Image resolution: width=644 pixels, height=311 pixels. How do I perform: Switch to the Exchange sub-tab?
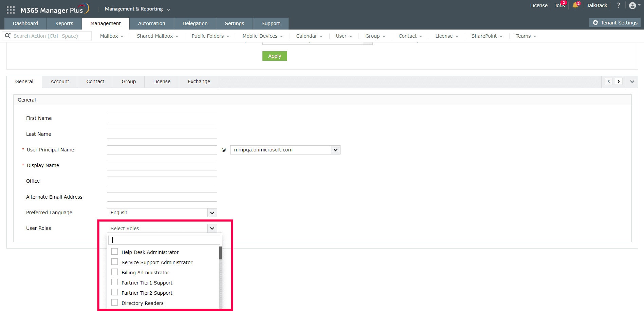[x=199, y=81]
